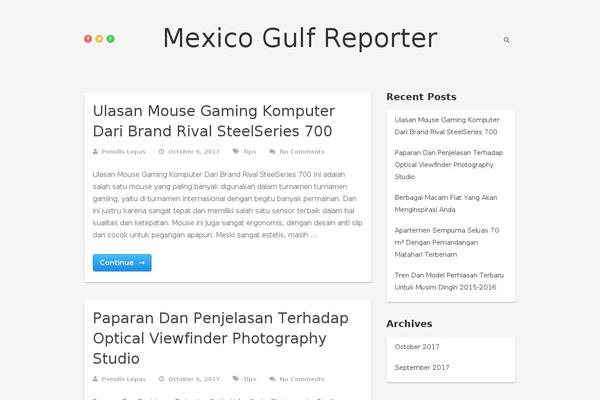Click Continue button under the SteelSeries post
600x400 pixels.
[122, 263]
